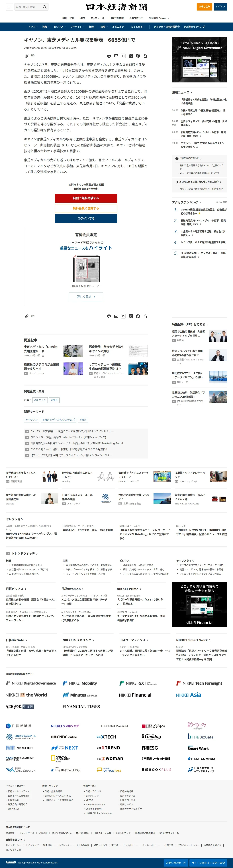Click the お申し込み button
Image resolution: width=233 pixels, height=868 pixels.
pyautogui.click(x=204, y=7)
